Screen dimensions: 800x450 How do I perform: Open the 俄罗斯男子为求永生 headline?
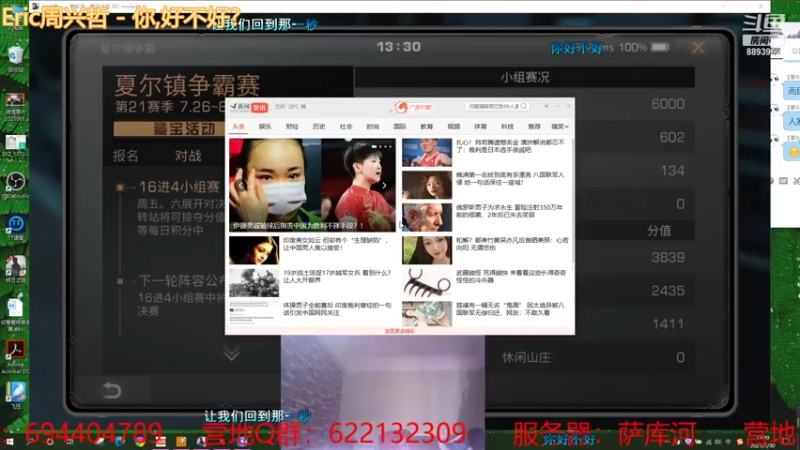tap(509, 211)
